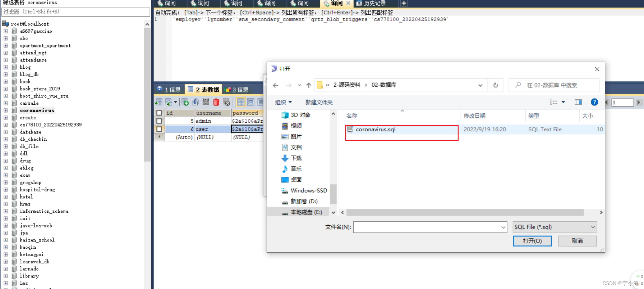The width and height of the screenshot is (644, 289).
Task: Refresh the folder listing in Open dialog
Action: click(x=496, y=85)
